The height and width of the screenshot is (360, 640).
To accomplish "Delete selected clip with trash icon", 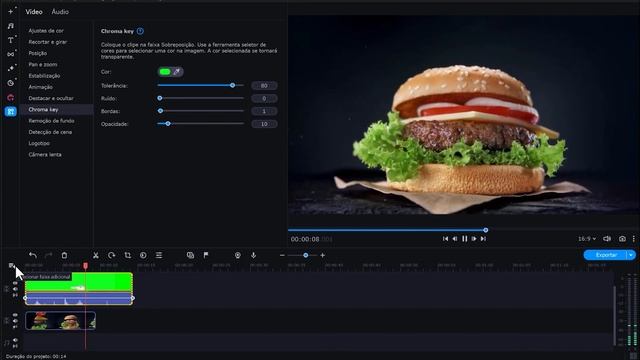I will tap(64, 255).
